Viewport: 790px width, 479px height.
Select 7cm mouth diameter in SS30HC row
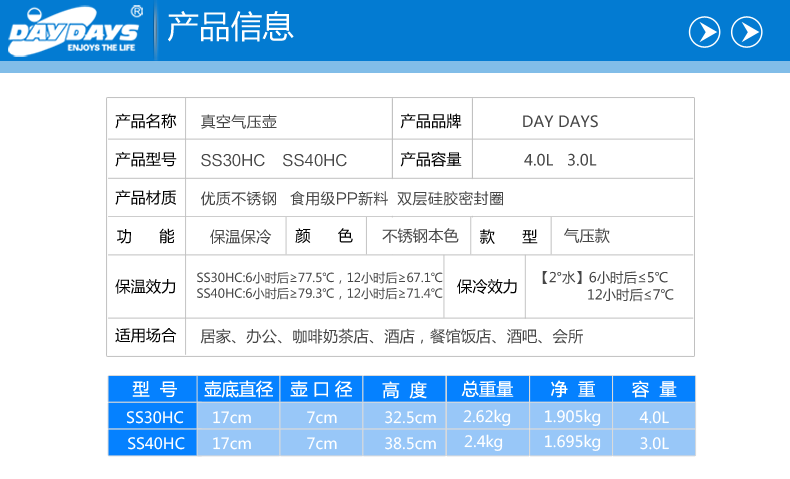[x=322, y=417]
